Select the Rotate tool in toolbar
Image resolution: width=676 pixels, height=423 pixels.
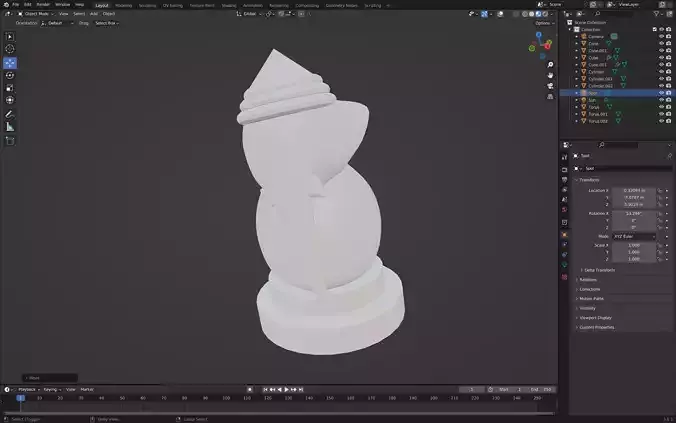pos(10,75)
